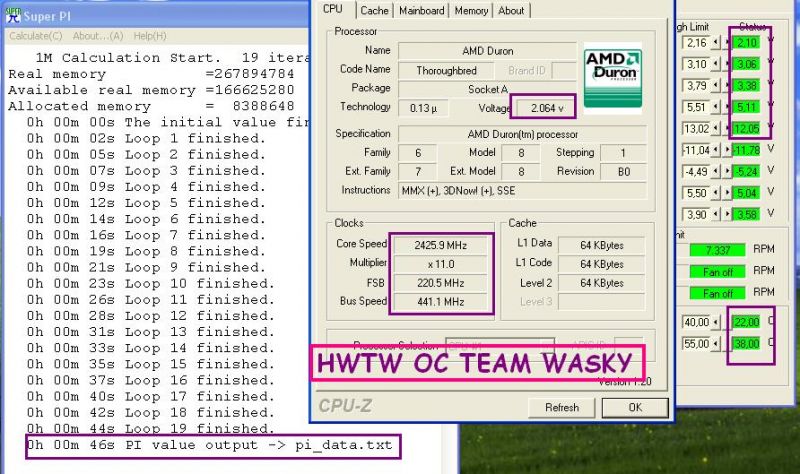
Task: Open the About...(A) menu in Super PI
Action: pyautogui.click(x=98, y=36)
